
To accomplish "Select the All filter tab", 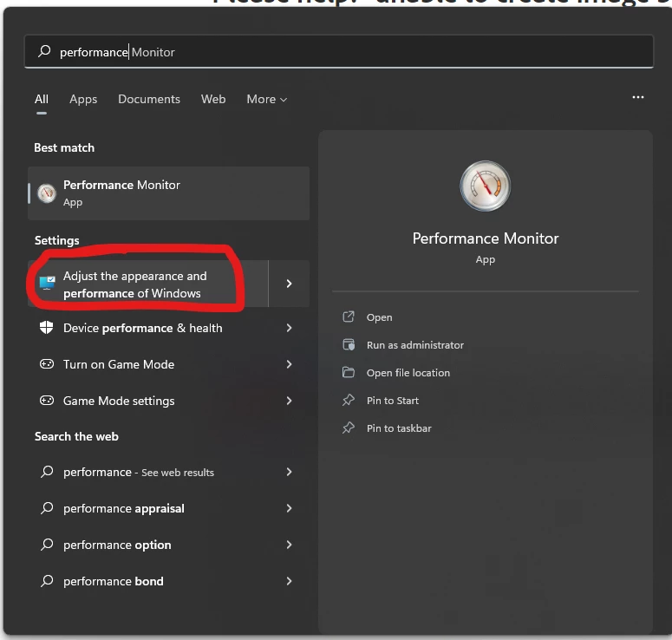I will coord(41,99).
